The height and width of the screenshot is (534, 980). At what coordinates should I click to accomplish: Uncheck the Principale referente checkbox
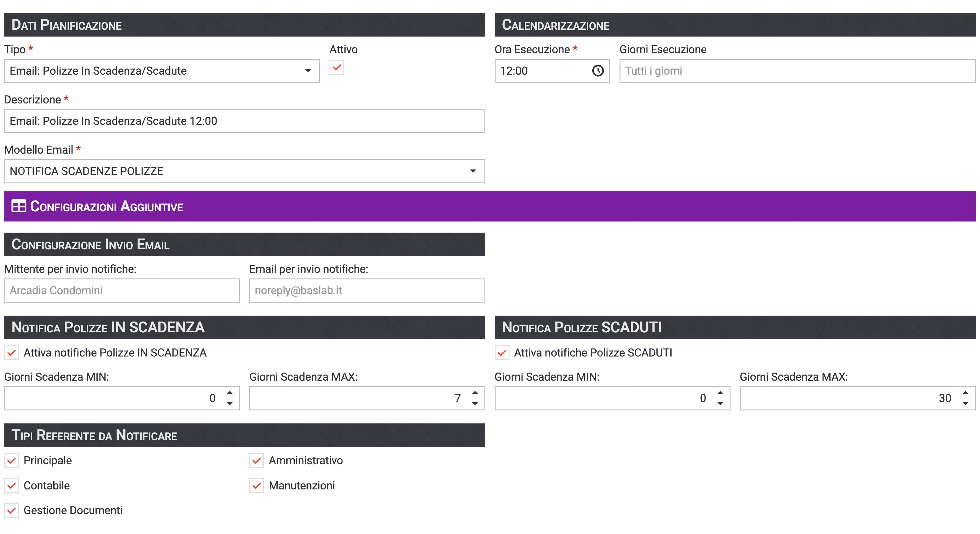point(11,461)
